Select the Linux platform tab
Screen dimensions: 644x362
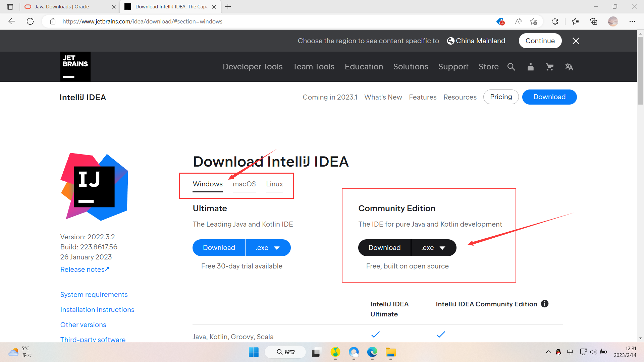click(274, 184)
